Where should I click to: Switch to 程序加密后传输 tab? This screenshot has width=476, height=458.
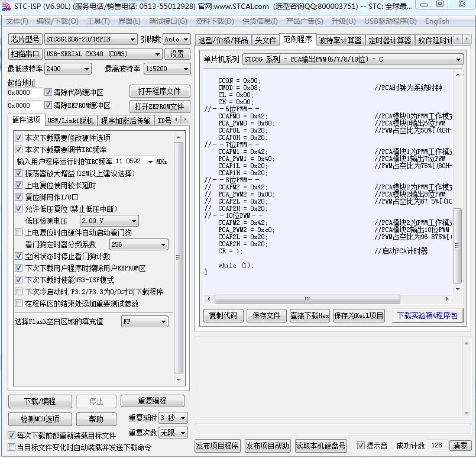pos(126,121)
